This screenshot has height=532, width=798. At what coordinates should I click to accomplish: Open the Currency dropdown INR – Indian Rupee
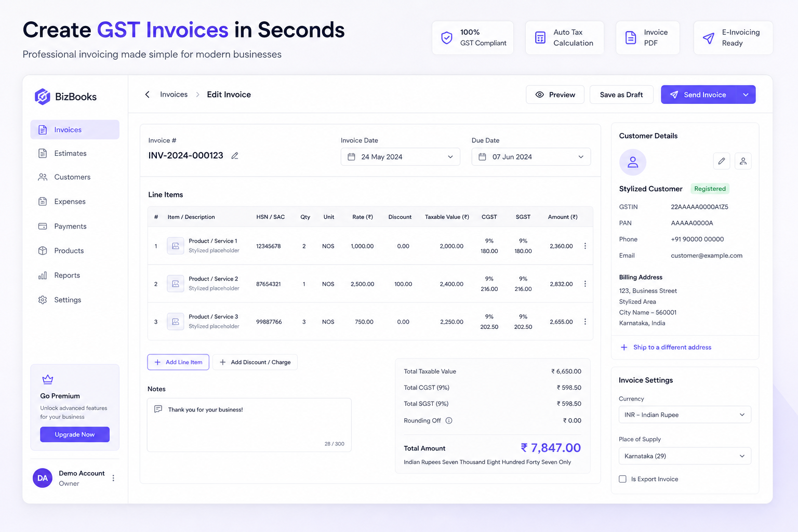[685, 415]
